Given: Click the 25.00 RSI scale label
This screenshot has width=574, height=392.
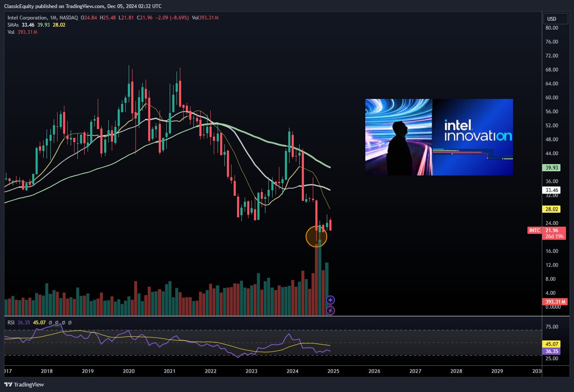Looking at the screenshot, I should click(x=552, y=359).
